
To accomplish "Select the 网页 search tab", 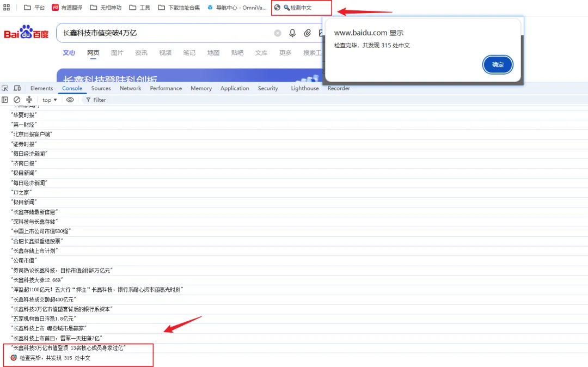I will coord(93,53).
